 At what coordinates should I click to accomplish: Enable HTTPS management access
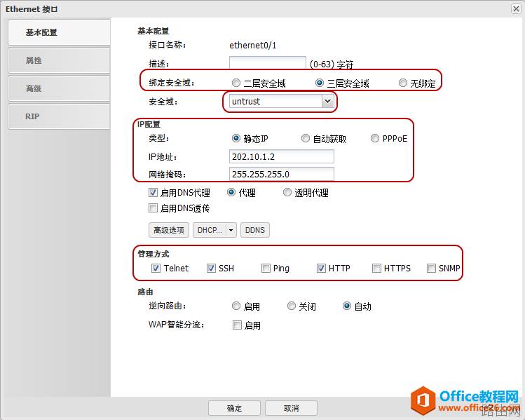click(376, 269)
